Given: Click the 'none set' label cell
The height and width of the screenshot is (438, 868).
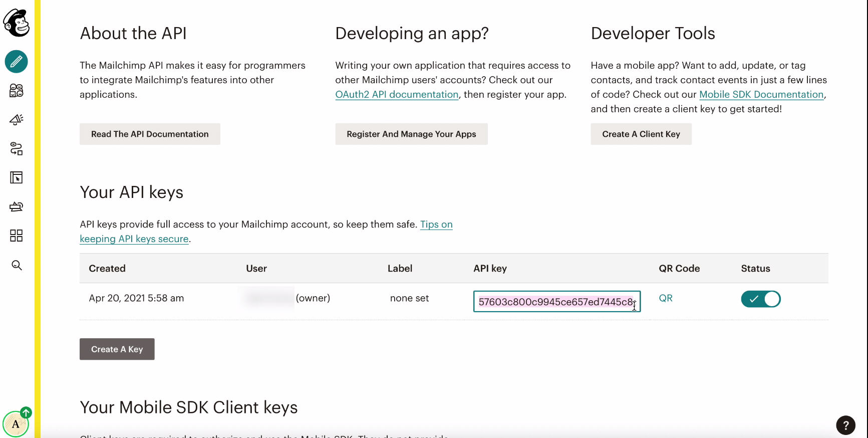Looking at the screenshot, I should coord(410,298).
